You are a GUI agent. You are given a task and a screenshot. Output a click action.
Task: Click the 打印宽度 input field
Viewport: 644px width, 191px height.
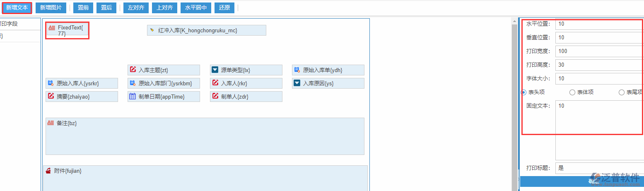coord(599,51)
